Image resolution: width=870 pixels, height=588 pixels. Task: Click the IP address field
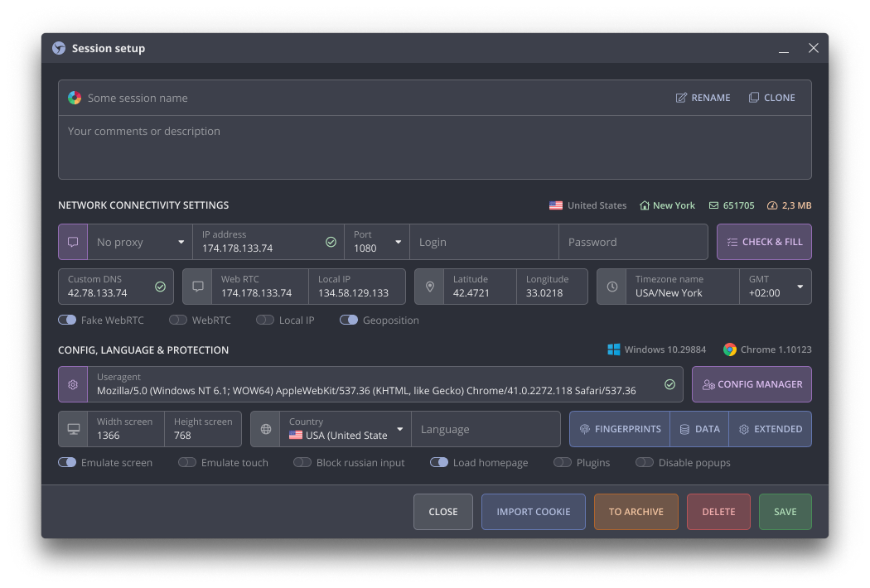point(268,242)
